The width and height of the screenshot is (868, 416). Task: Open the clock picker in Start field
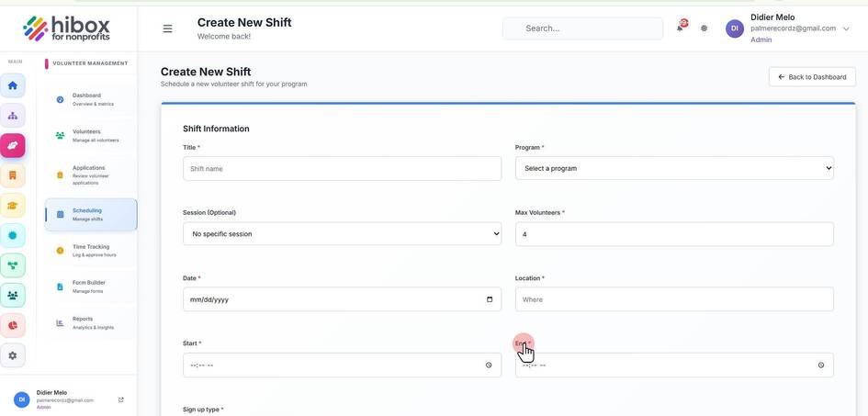coord(489,365)
